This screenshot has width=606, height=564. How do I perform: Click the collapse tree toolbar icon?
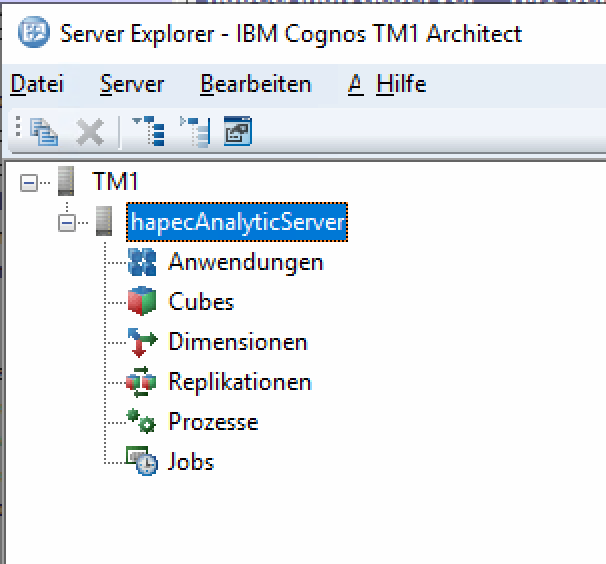195,132
